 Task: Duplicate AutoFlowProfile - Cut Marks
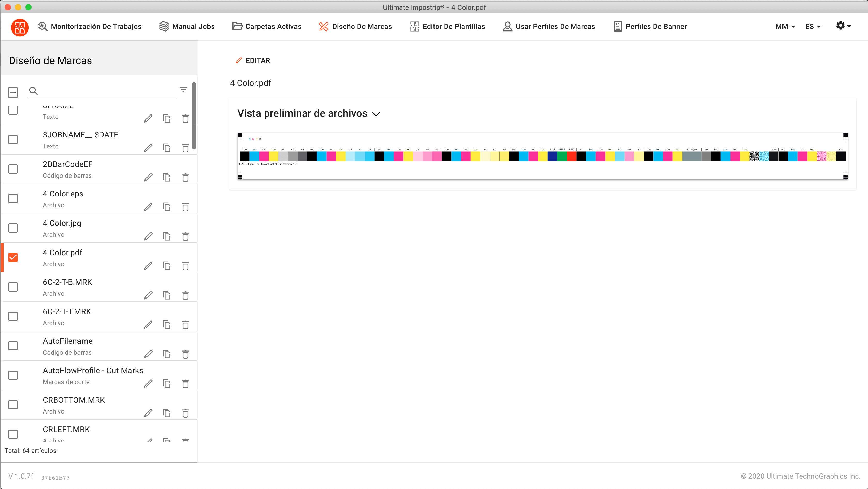coord(167,384)
